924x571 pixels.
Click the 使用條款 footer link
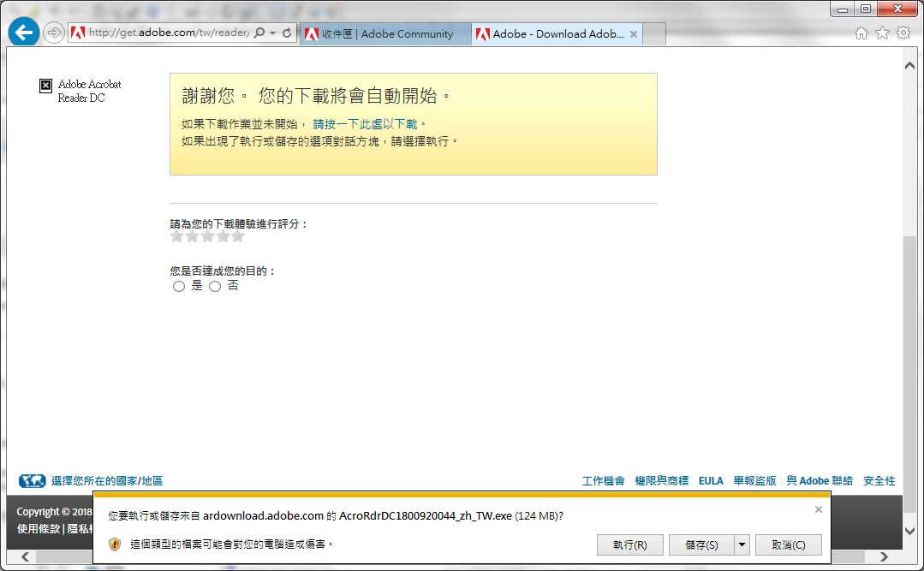[x=39, y=528]
